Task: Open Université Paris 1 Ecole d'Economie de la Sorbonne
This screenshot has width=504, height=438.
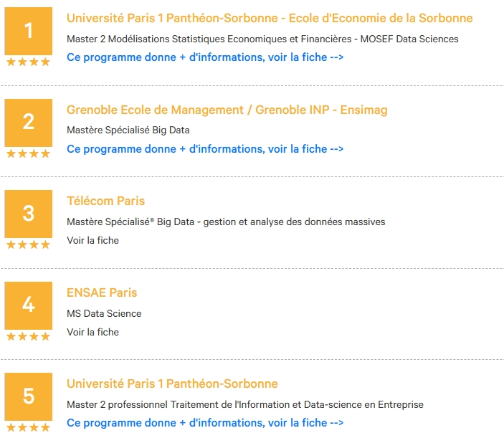Action: pos(270,19)
